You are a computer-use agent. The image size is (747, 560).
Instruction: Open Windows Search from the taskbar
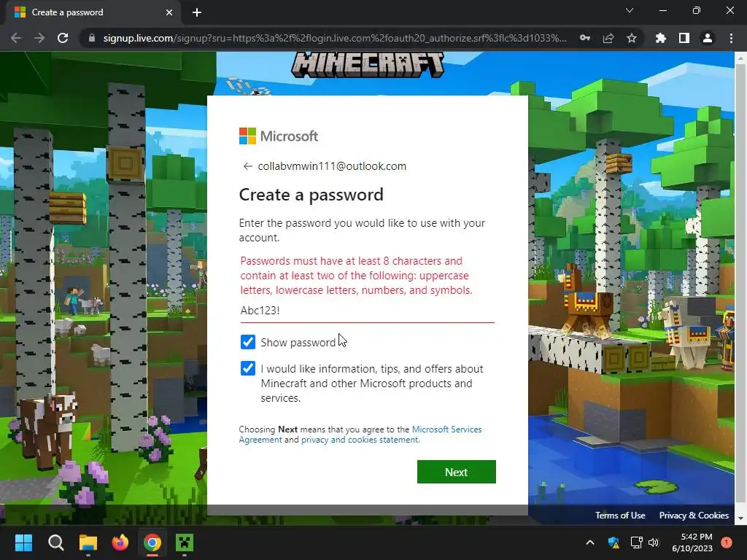tap(55, 542)
